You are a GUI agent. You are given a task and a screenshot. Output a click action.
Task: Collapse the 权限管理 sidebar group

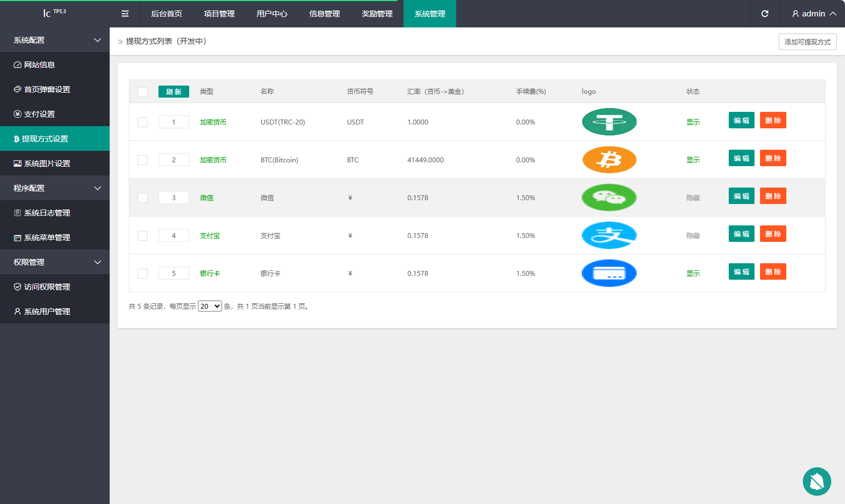point(55,262)
